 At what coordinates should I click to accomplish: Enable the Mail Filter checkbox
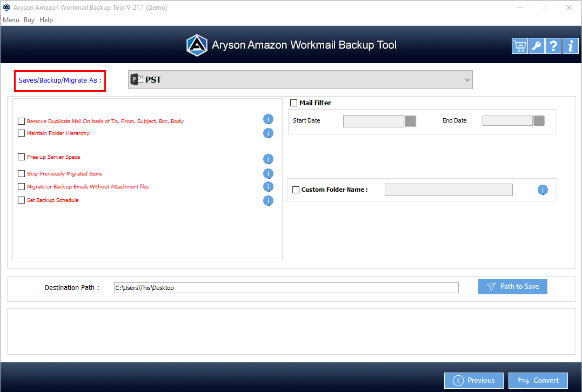click(x=293, y=103)
